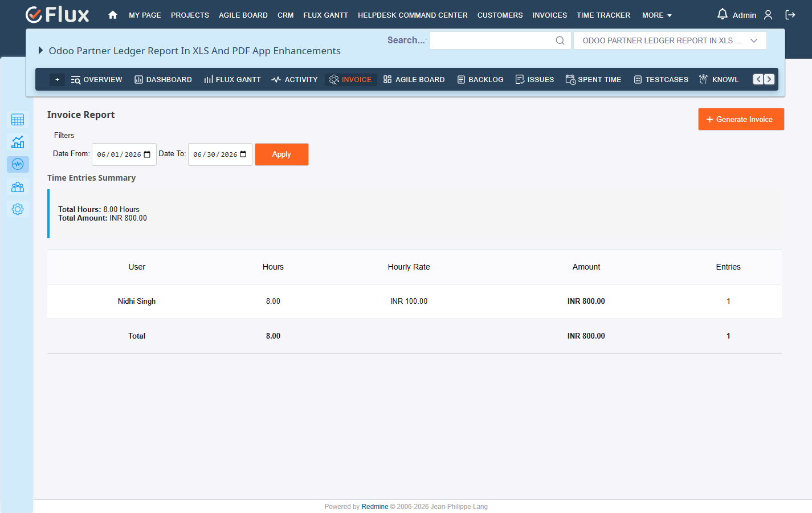The height and width of the screenshot is (513, 812).
Task: Open the Admin user profile icon
Action: pyautogui.click(x=768, y=15)
